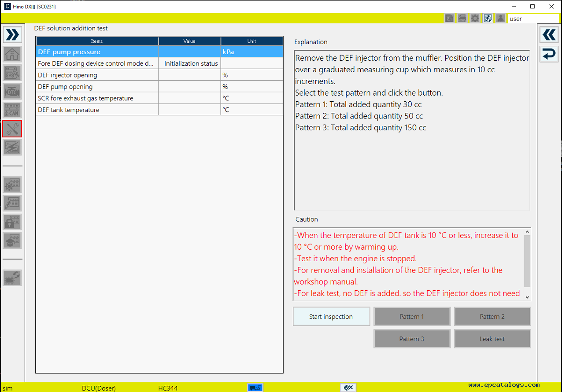Image resolution: width=562 pixels, height=392 pixels.
Task: Click the notes memo icon in top toolbar
Action: pyautogui.click(x=488, y=18)
